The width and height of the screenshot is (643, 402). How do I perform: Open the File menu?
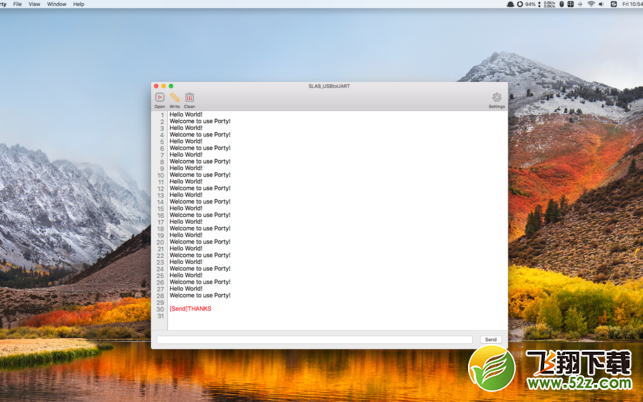coord(17,4)
